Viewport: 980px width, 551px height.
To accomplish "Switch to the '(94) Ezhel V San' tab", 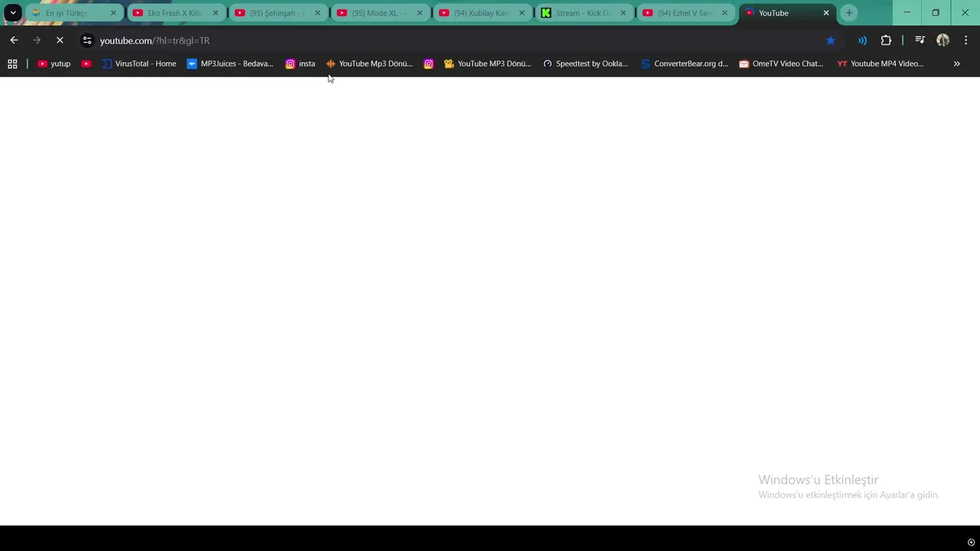I will [x=685, y=13].
